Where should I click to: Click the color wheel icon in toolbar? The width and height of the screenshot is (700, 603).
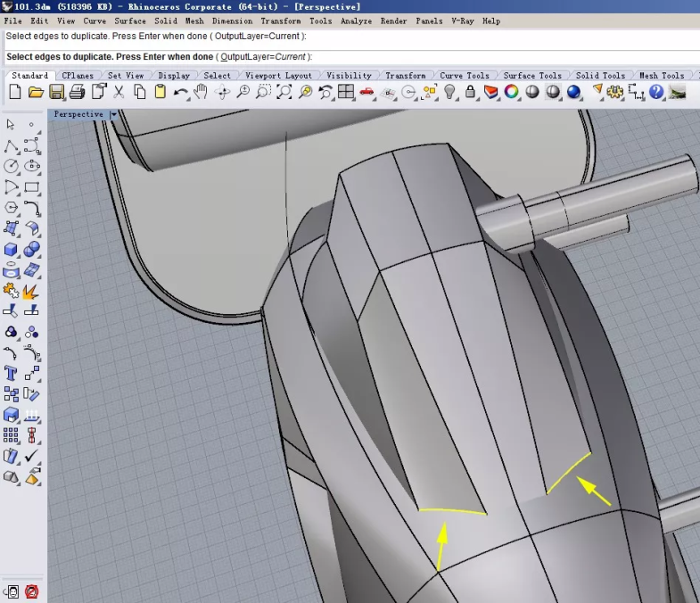coord(512,92)
